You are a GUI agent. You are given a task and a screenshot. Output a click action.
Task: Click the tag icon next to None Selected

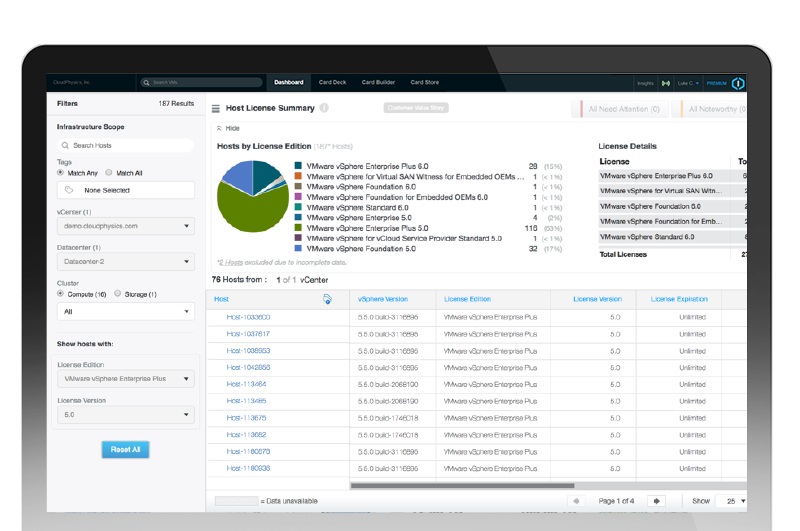(69, 189)
